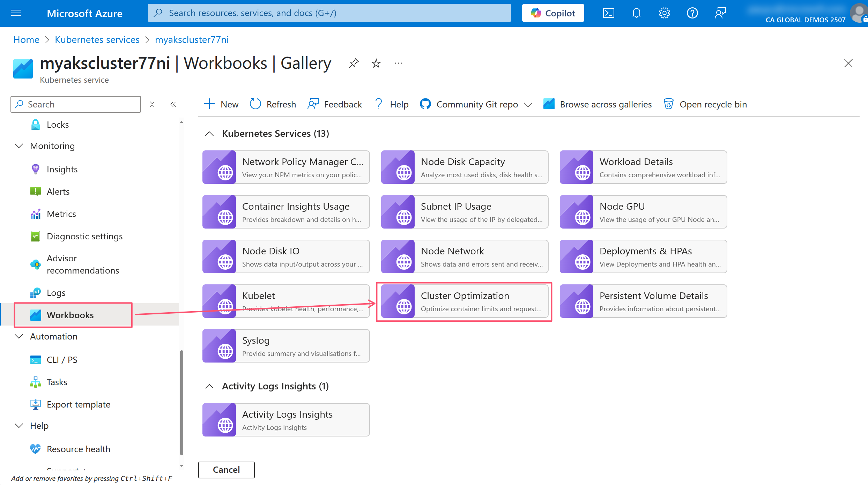Collapse the left navigation menu
Viewport: 868px width, 485px height.
pos(173,104)
